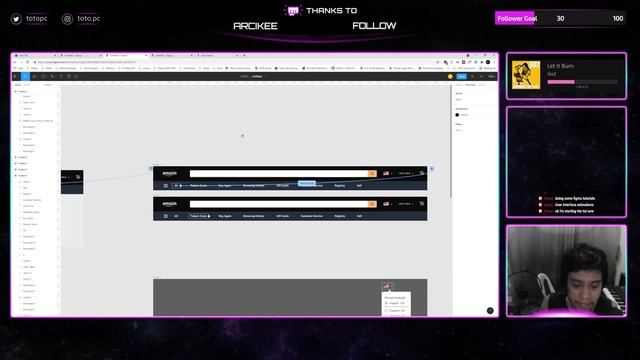Switch to the Prototype tab
The image size is (640, 360).
[471, 85]
